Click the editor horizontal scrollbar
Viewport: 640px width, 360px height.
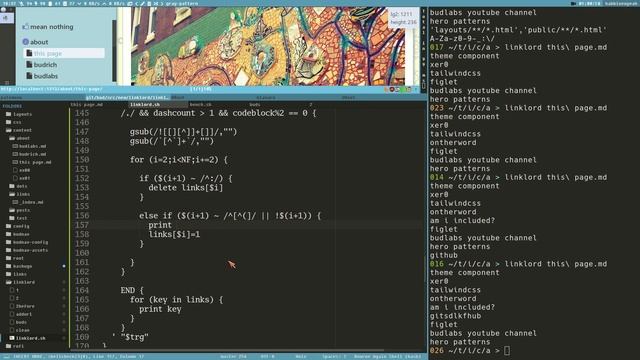(x=227, y=350)
